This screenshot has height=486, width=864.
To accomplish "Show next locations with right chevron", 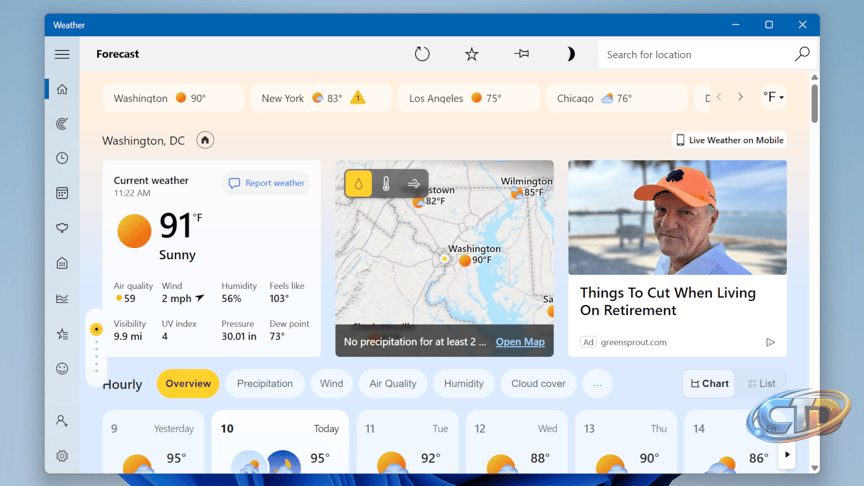I will (x=741, y=97).
